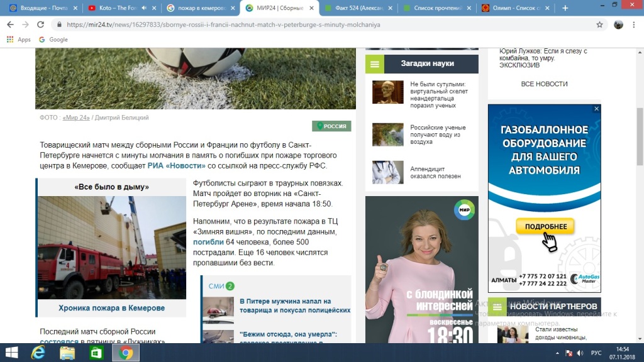Click skeleton thumbnail image

pos(387,92)
